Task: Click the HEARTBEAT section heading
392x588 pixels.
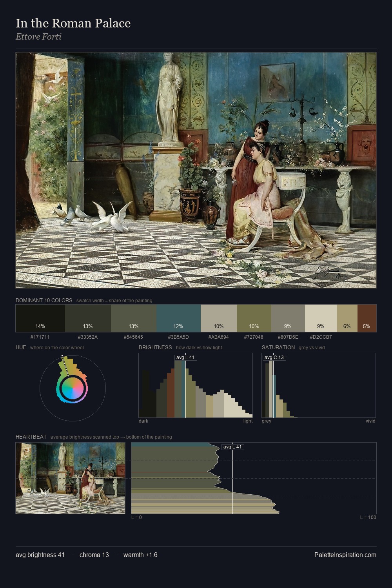Action: 31,437
